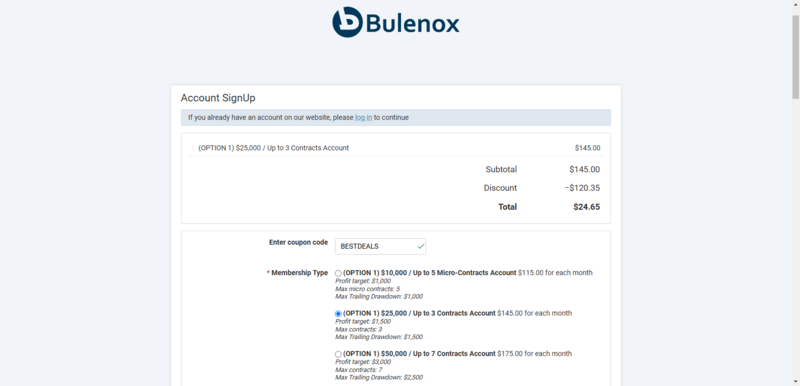The image size is (800, 386).
Task: Click the line item price $145.00
Action: point(587,148)
